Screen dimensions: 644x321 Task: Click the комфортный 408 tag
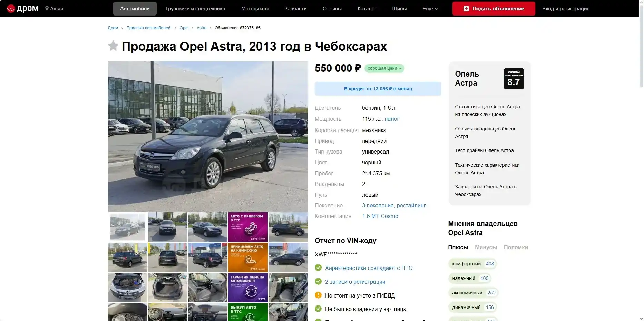point(472,264)
